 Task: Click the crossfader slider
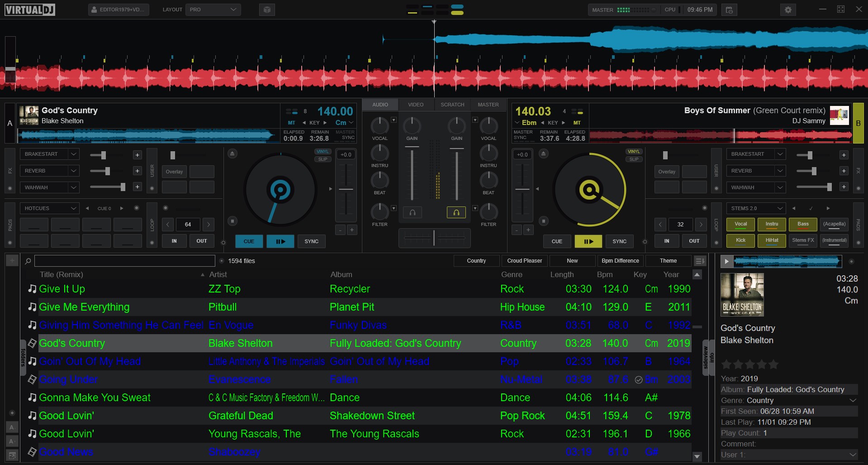pos(434,238)
